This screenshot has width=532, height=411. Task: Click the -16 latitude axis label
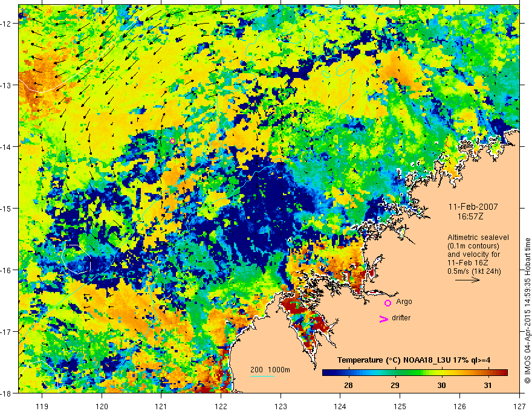[x=7, y=270]
